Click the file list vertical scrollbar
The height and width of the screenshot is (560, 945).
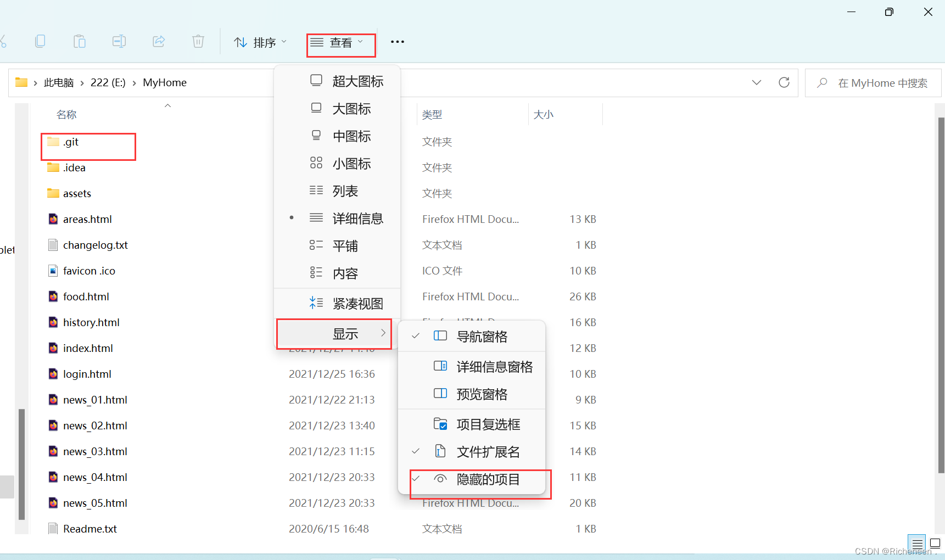(x=941, y=295)
